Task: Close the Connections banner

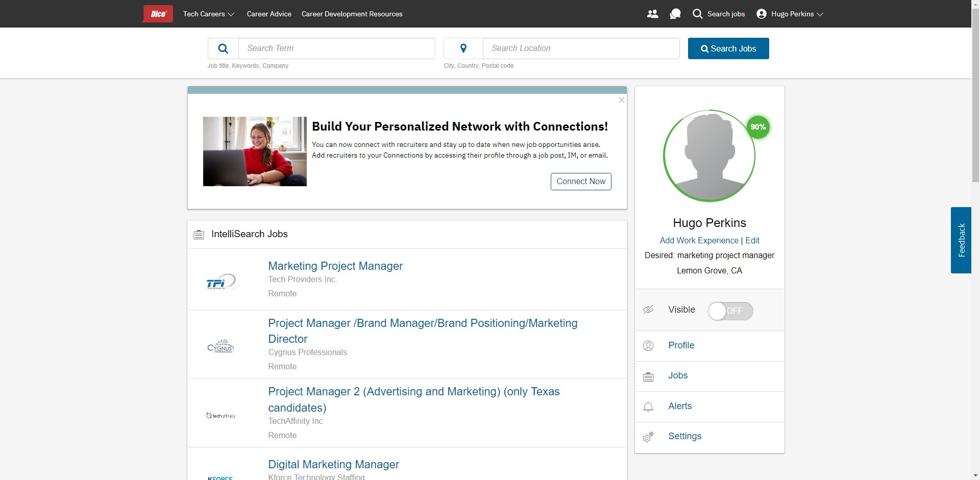Action: click(621, 100)
